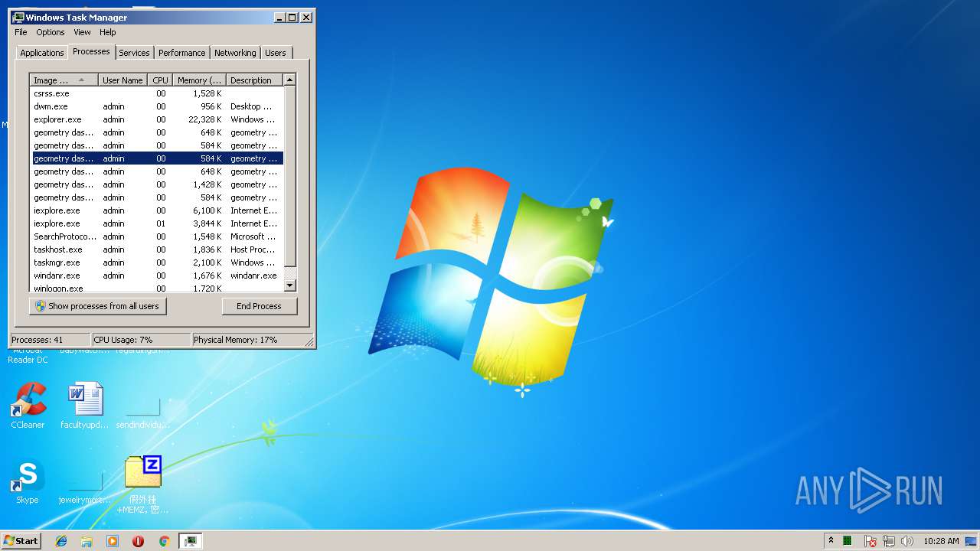Image resolution: width=980 pixels, height=551 pixels.
Task: Click the Task Manager taskbar button
Action: coord(190,541)
